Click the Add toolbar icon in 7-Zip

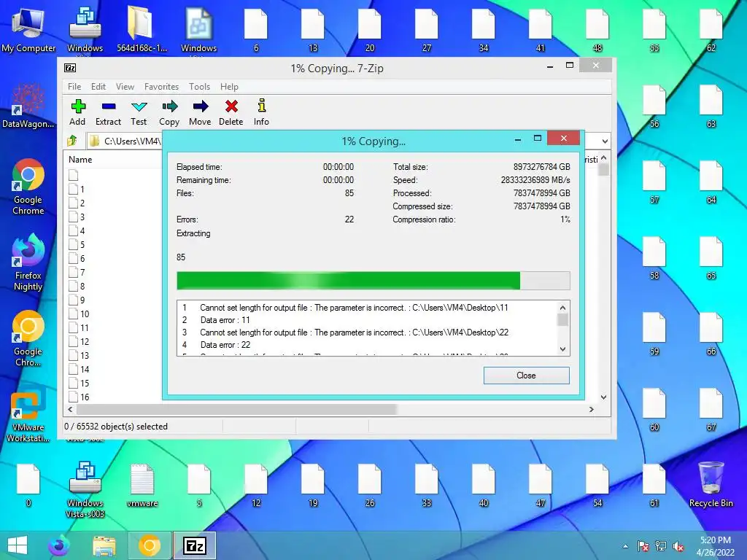point(77,112)
